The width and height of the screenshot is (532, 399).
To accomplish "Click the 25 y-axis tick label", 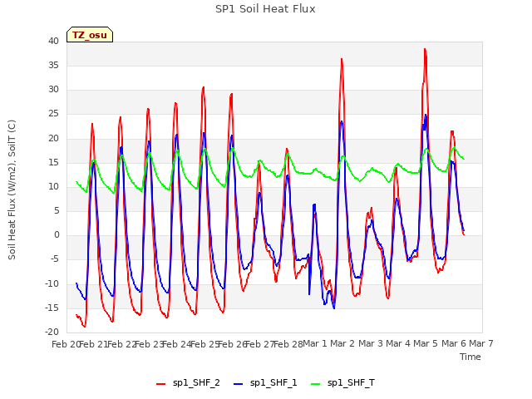I will pyautogui.click(x=53, y=114).
